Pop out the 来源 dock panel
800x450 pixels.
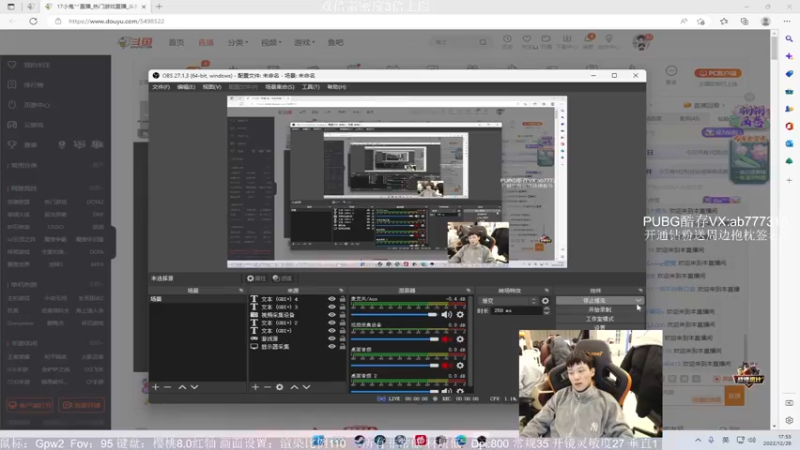(341, 290)
